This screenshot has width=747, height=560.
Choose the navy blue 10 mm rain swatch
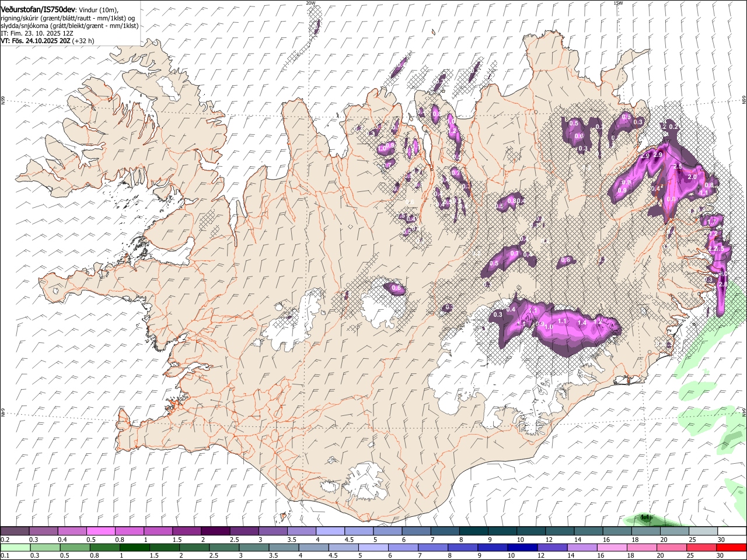(x=522, y=548)
